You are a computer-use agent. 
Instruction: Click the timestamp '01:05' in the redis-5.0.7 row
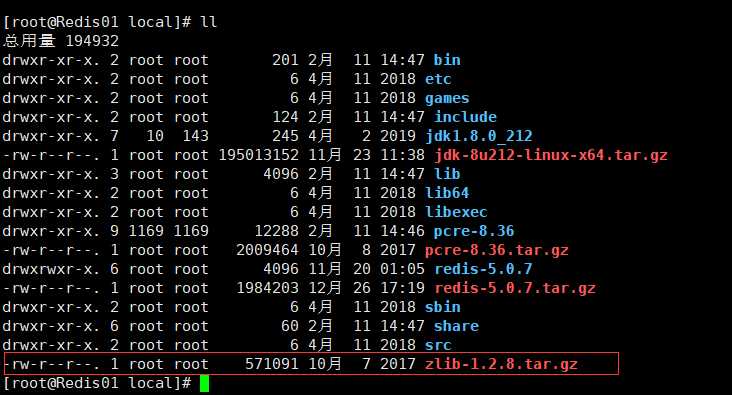pos(402,269)
